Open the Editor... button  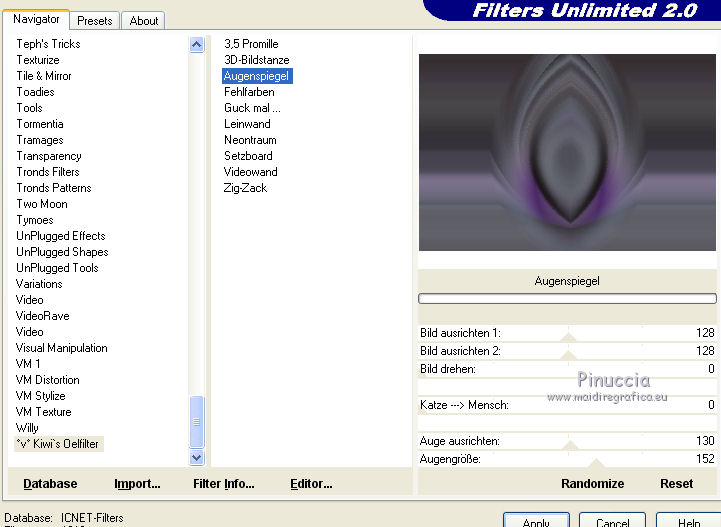311,484
